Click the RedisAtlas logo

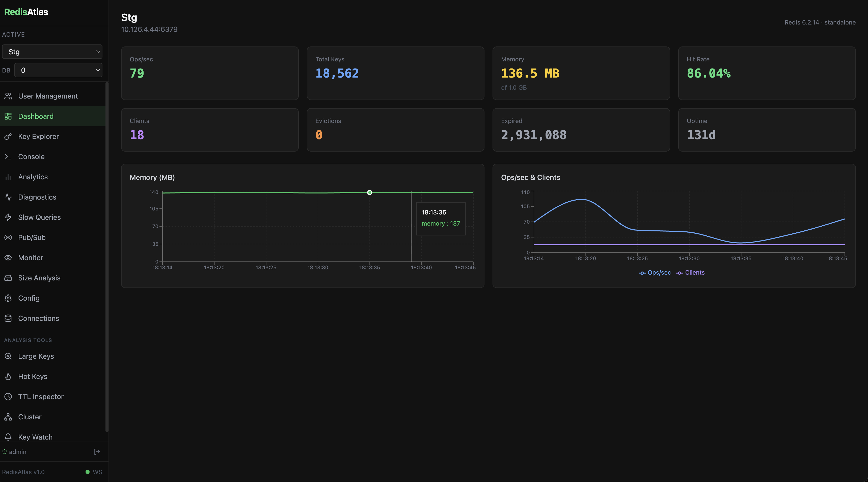pos(26,12)
